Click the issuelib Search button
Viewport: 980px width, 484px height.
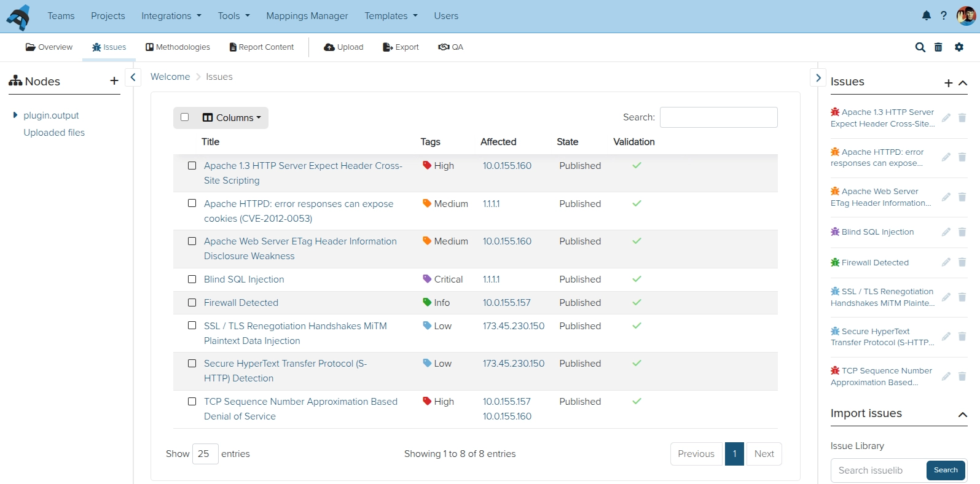946,470
